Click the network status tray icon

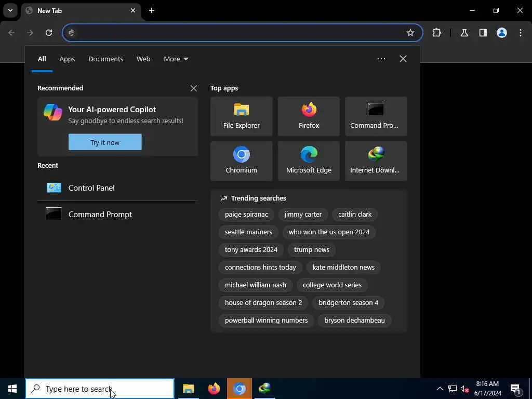click(x=453, y=389)
